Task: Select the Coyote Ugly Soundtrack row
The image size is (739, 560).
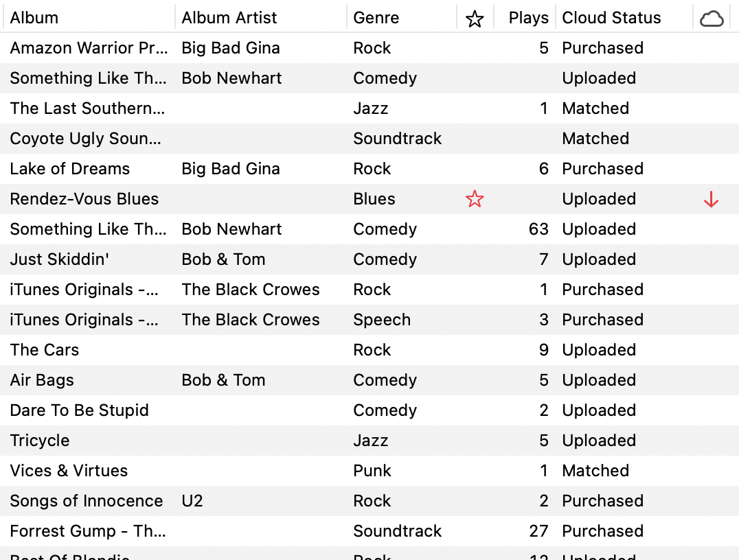Action: coord(369,139)
